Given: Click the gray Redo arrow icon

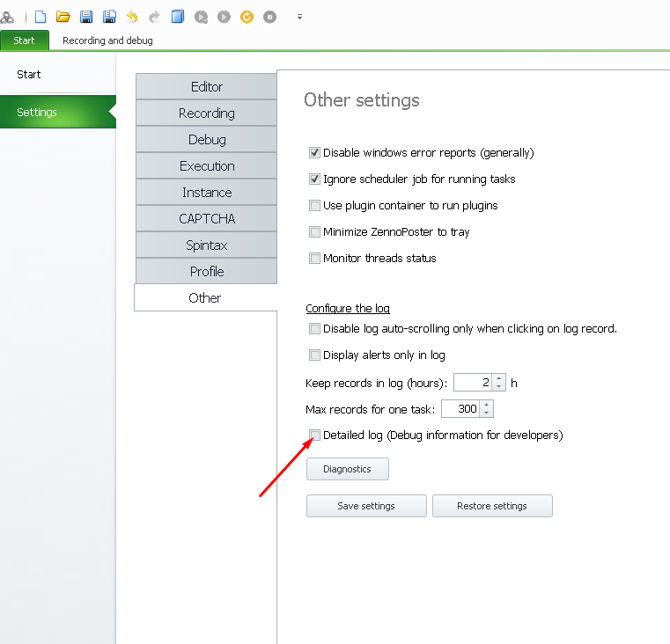Looking at the screenshot, I should 154,17.
